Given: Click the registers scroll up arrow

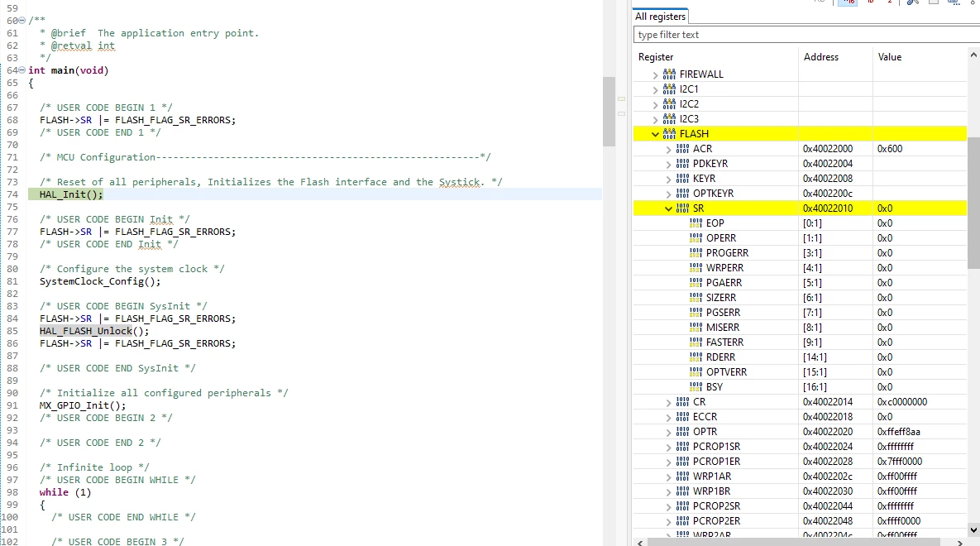Looking at the screenshot, I should click(x=973, y=55).
